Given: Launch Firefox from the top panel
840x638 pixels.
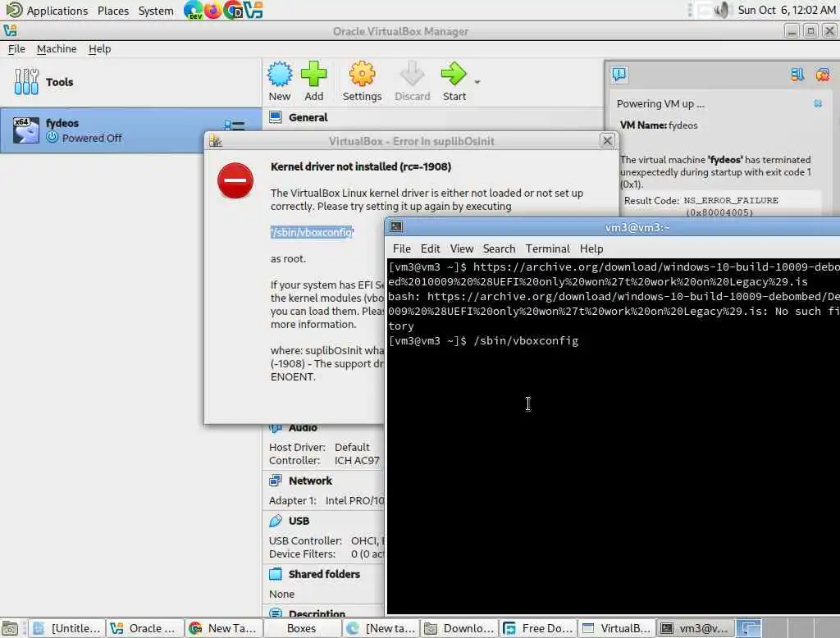Looking at the screenshot, I should (x=212, y=10).
